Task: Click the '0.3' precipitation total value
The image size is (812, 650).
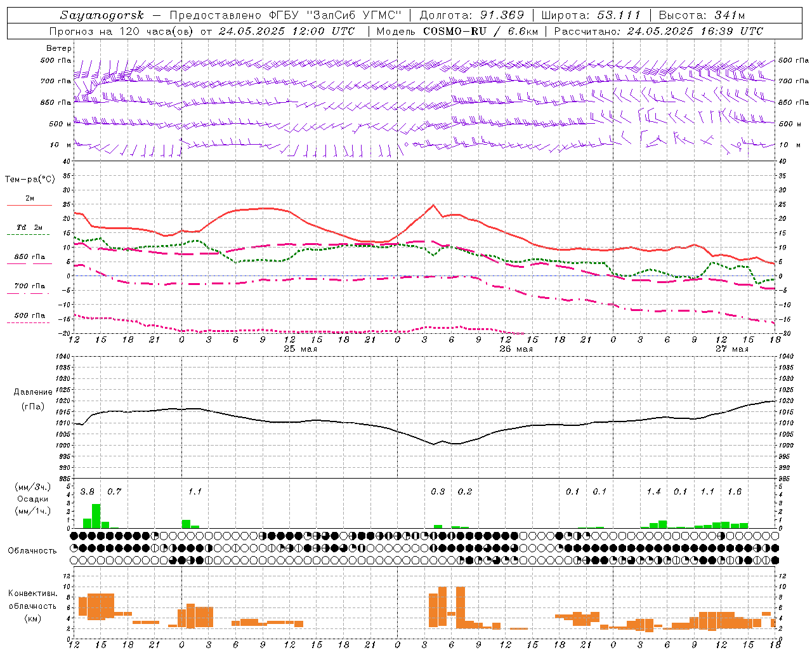Action: point(438,491)
